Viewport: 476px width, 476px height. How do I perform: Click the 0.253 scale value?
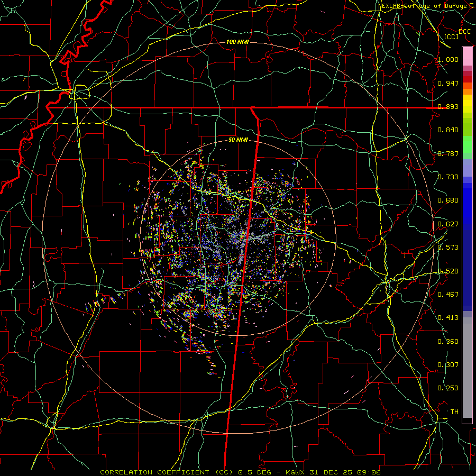click(448, 388)
